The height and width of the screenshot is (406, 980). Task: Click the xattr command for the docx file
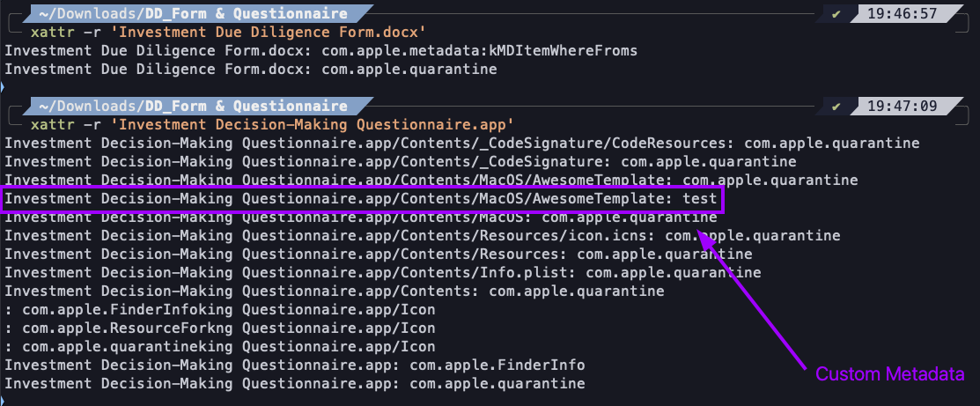[x=229, y=32]
